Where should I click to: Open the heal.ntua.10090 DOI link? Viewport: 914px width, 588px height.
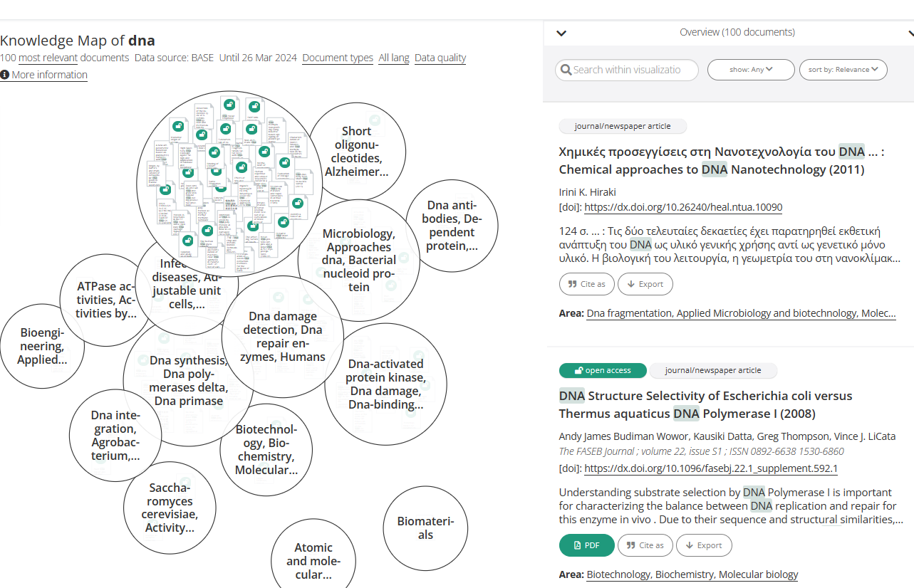(682, 208)
